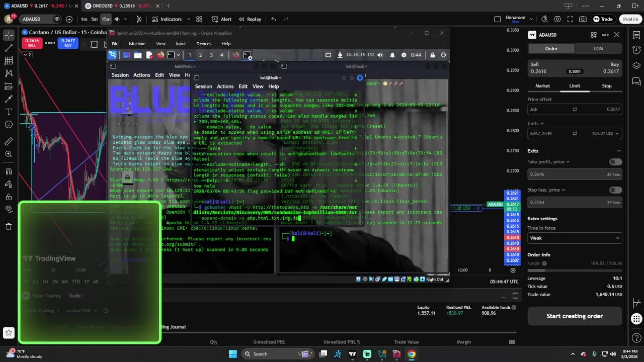644x362 pixels.
Task: Expand the timeframe dropdown chevron
Action: 126,19
